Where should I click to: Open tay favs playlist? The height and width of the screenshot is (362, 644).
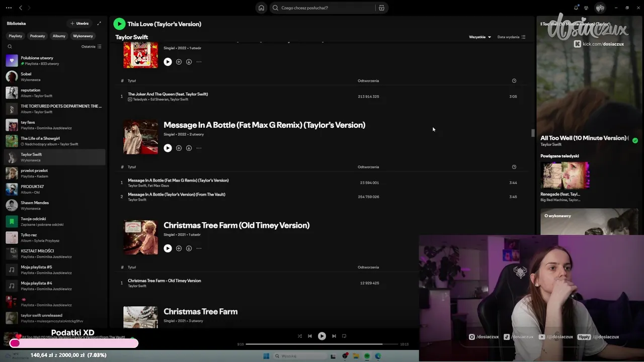54,125
